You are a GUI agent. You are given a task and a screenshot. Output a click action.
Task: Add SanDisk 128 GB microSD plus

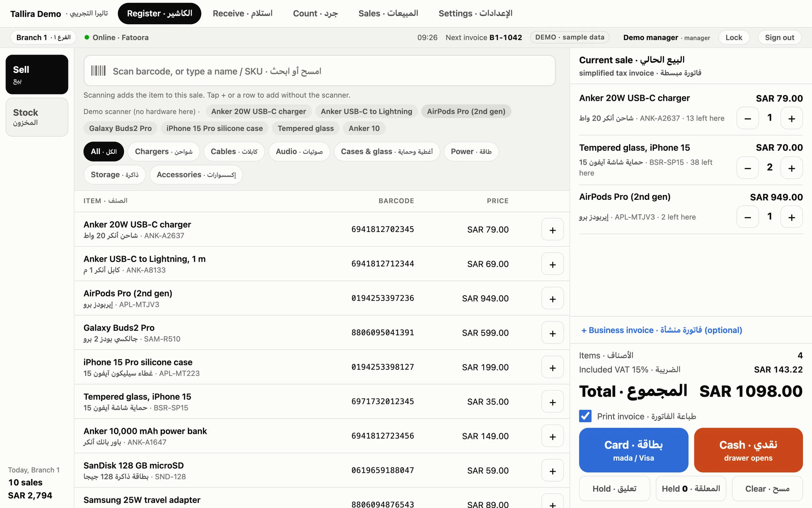tap(552, 470)
